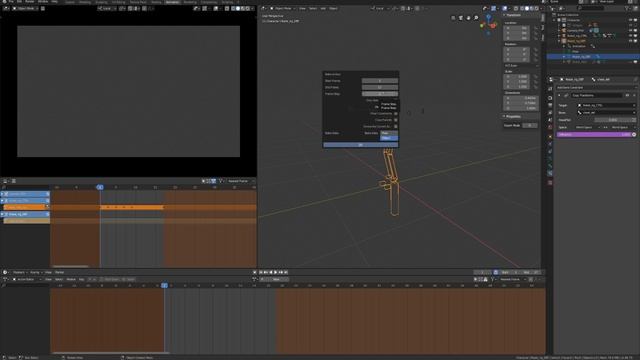Open the constraint Target object field
Image resolution: width=640 pixels, height=360 pixels.
[607, 105]
